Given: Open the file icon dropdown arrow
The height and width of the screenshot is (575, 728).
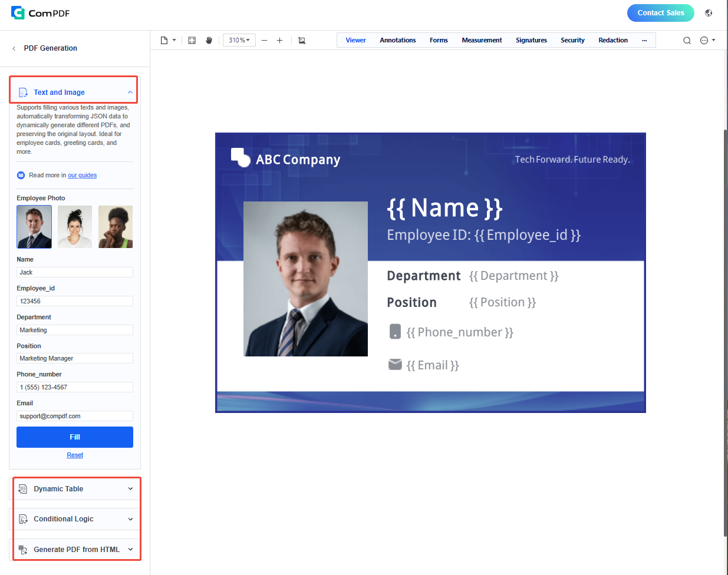Looking at the screenshot, I should [x=174, y=40].
